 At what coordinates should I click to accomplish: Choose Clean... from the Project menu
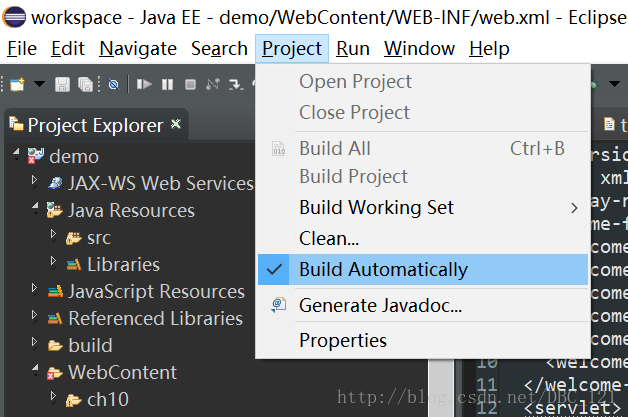[x=329, y=239]
